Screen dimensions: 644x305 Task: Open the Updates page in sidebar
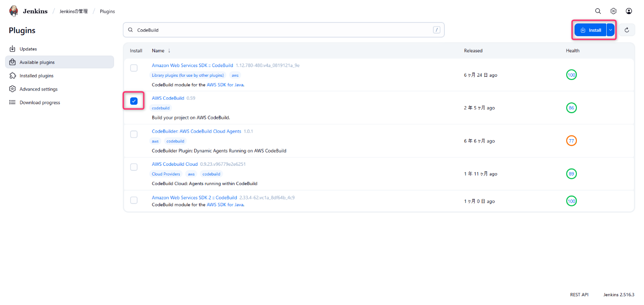pyautogui.click(x=59, y=49)
